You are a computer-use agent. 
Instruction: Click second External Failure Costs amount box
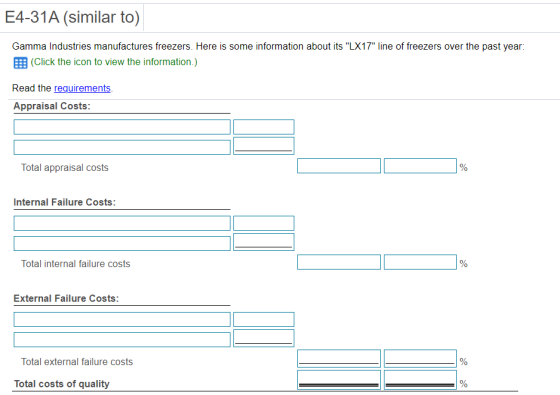click(264, 338)
